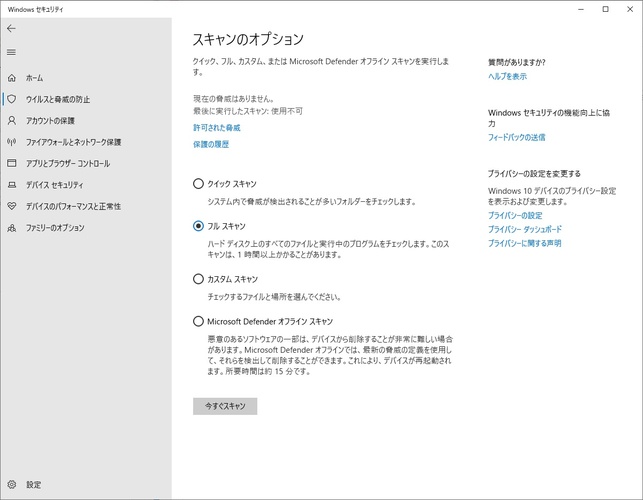Viewport: 643px width, 500px height.
Task: Select the クイック スキャン radio button
Action: [x=198, y=183]
